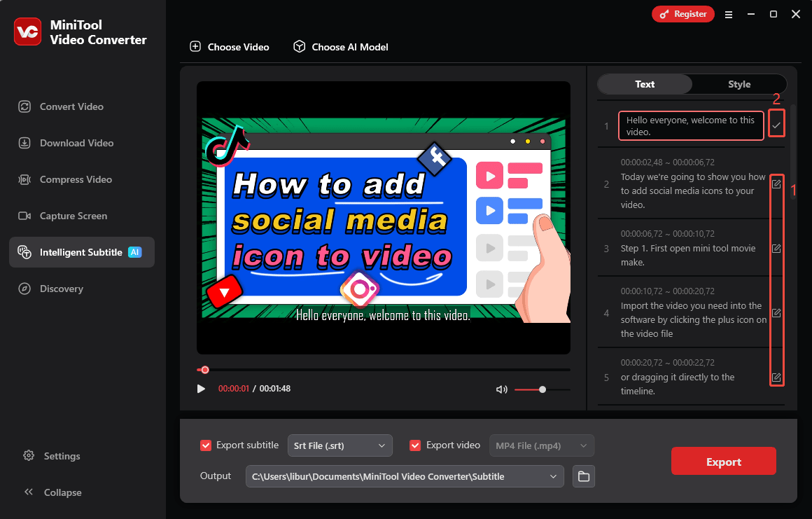Collapse the sidebar with the chevron icon
The width and height of the screenshot is (812, 519).
[29, 492]
